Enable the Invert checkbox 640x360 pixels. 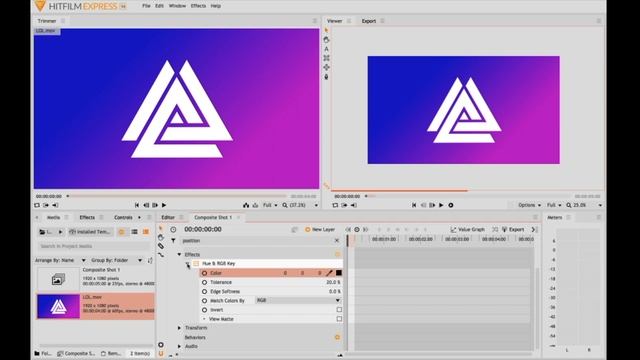[x=339, y=310]
